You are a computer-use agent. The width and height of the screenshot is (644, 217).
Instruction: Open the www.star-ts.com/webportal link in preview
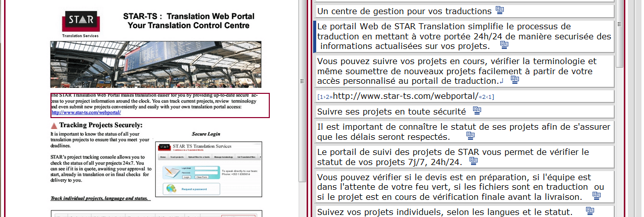(x=86, y=113)
